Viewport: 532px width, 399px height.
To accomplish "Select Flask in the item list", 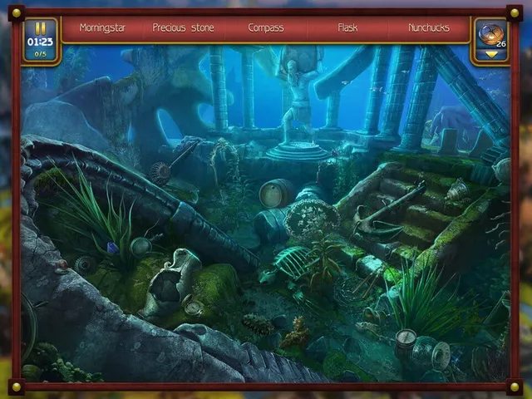I will tap(347, 27).
